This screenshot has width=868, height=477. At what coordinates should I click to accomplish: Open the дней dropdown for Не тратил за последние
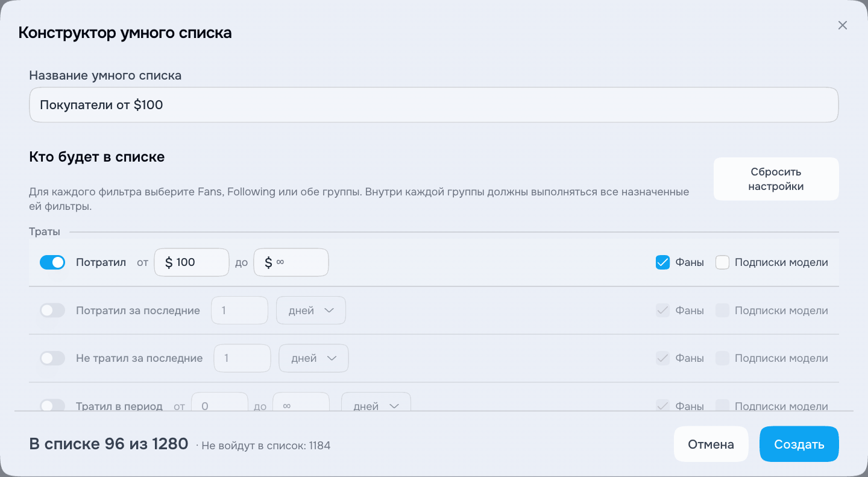(x=313, y=358)
